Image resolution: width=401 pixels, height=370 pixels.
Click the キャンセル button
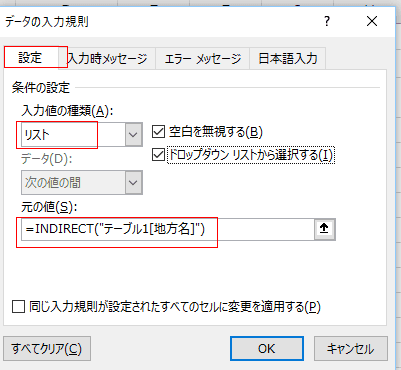point(351,349)
